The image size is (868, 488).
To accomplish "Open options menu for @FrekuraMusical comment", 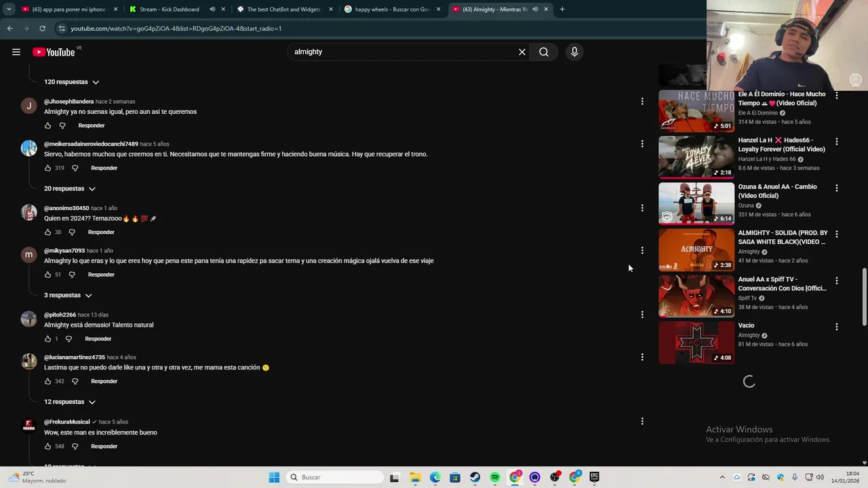I will click(x=642, y=422).
